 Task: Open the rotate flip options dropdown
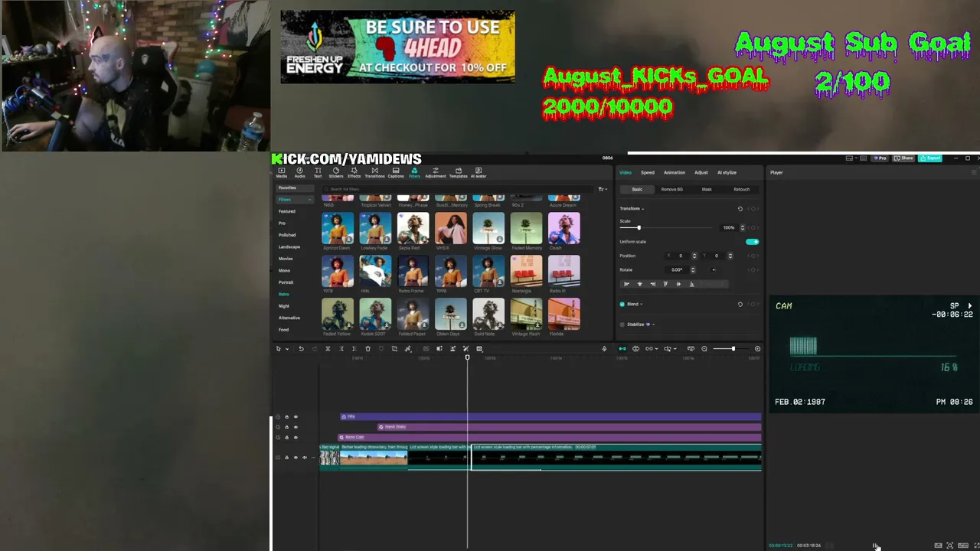714,270
